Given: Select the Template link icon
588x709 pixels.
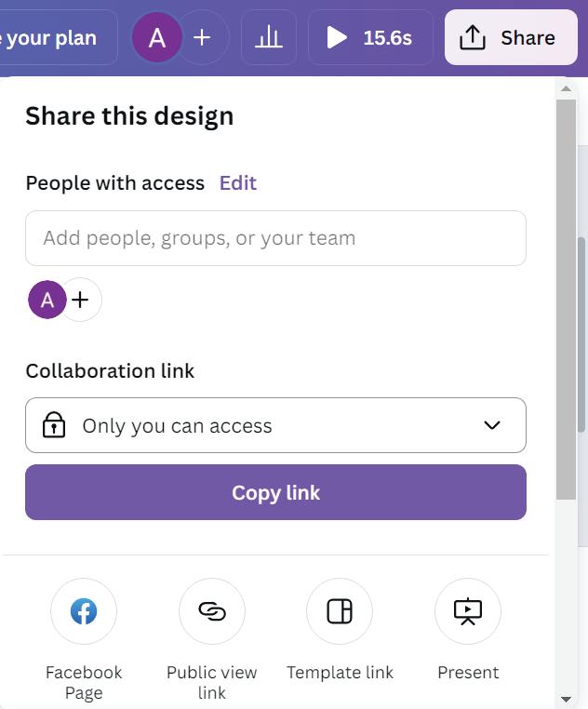Looking at the screenshot, I should click(340, 611).
